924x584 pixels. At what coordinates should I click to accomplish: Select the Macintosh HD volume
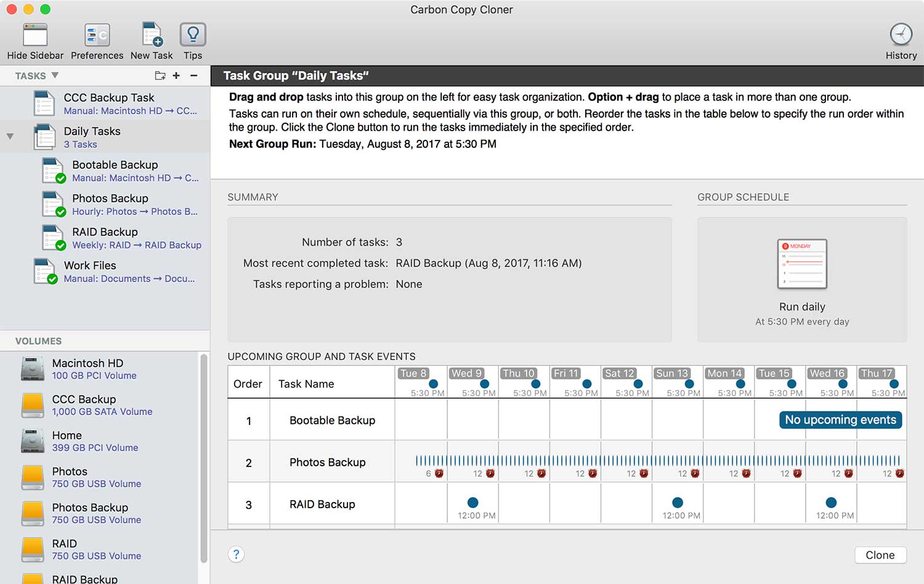point(92,368)
